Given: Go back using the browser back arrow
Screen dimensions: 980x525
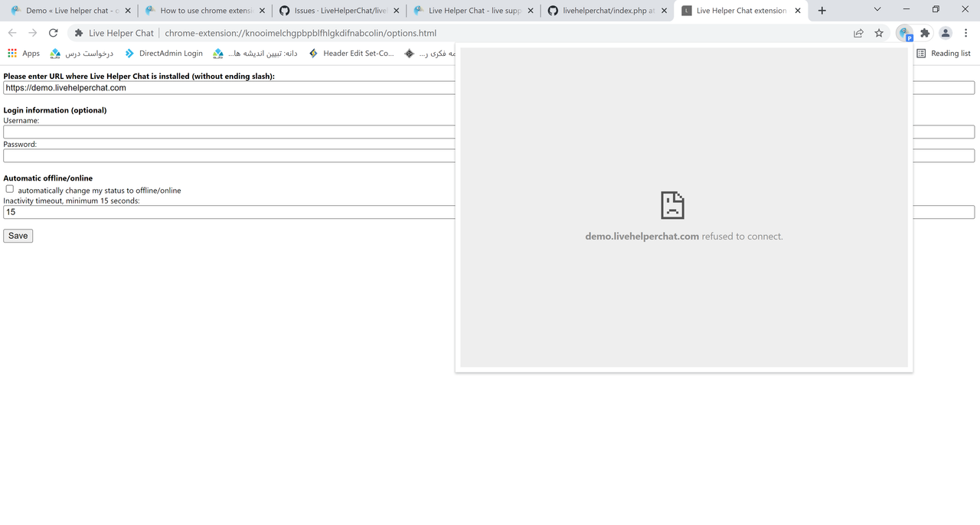Looking at the screenshot, I should coord(12,33).
